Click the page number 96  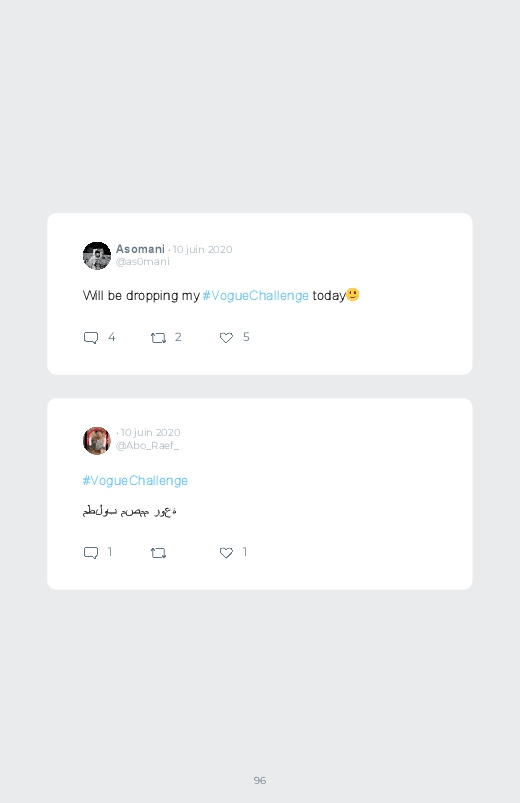(260, 780)
